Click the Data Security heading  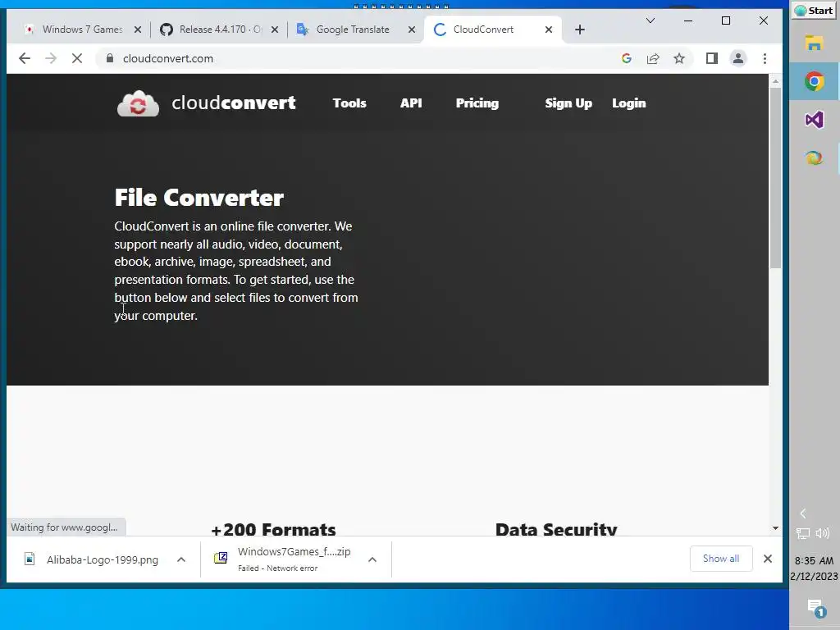point(556,529)
